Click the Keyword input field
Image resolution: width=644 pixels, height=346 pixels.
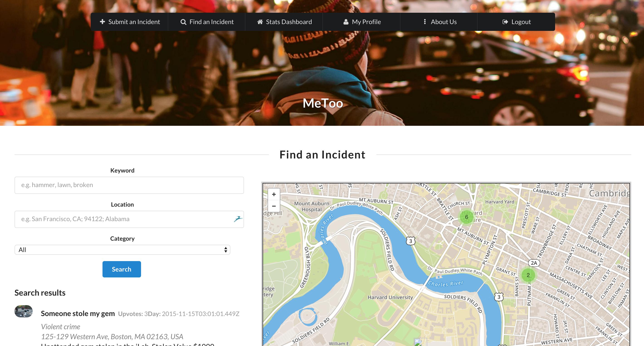tap(129, 185)
